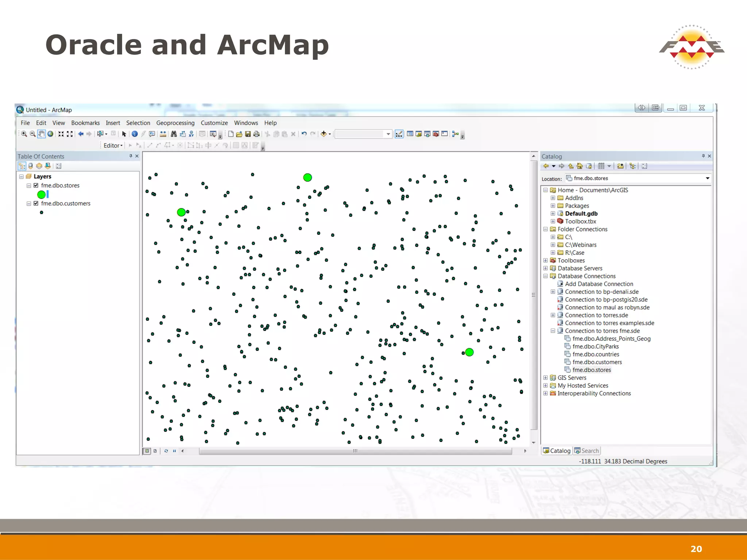Click the customers point symbol swatch
Image resolution: width=747 pixels, height=560 pixels.
(x=42, y=213)
